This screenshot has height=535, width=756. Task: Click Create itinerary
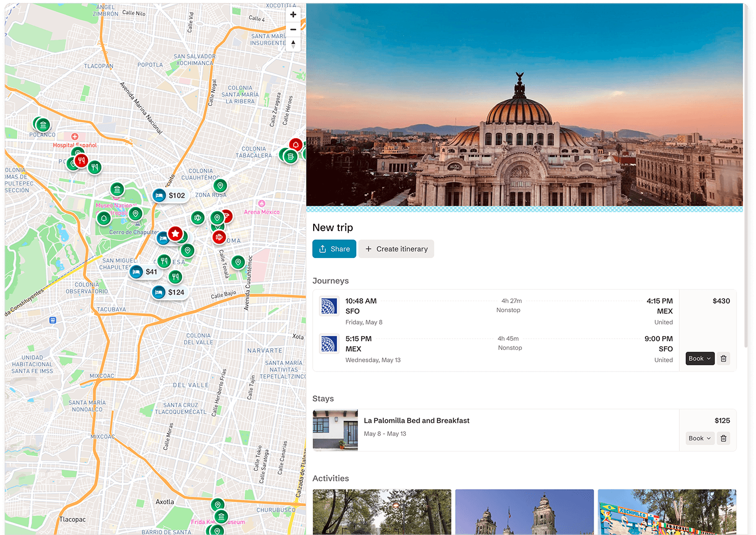(x=396, y=249)
